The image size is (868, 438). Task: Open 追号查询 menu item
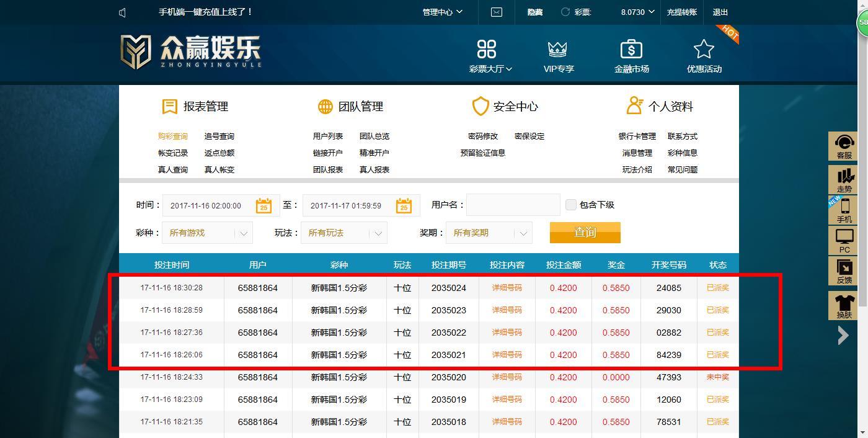point(219,136)
